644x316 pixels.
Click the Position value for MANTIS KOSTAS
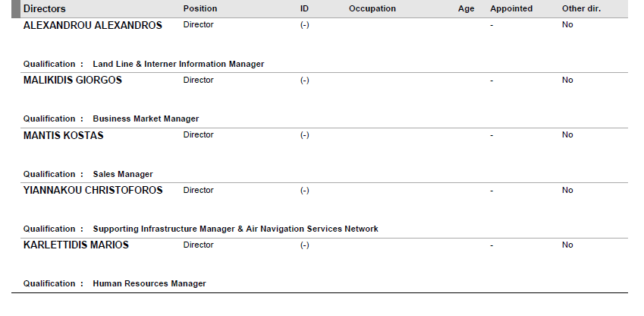199,135
